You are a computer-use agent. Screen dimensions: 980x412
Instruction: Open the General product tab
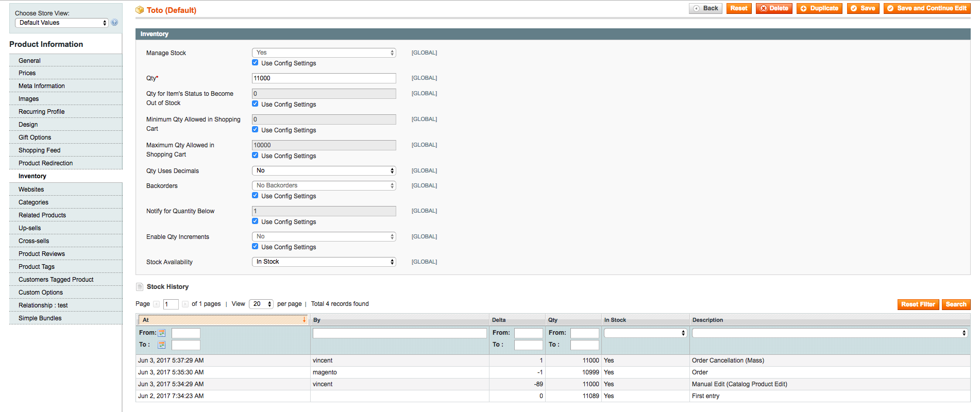pos(66,60)
